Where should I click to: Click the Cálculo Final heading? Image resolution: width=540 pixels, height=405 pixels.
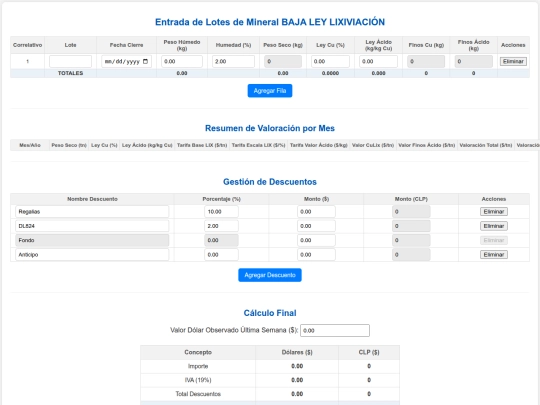click(x=270, y=313)
